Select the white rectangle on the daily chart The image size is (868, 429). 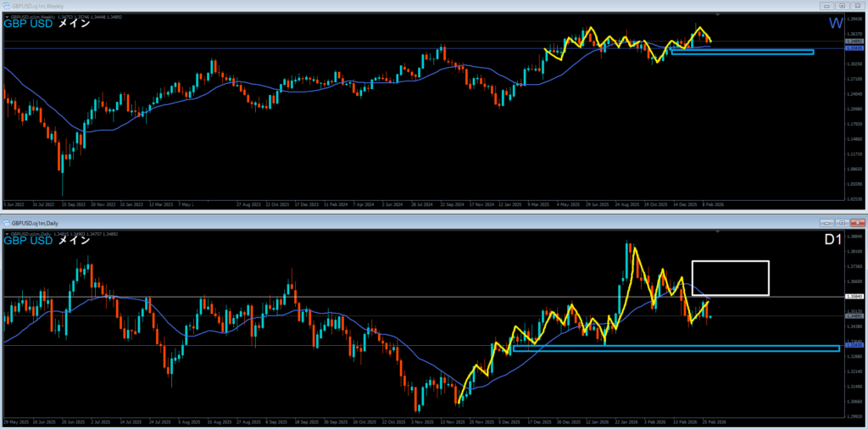(730, 261)
